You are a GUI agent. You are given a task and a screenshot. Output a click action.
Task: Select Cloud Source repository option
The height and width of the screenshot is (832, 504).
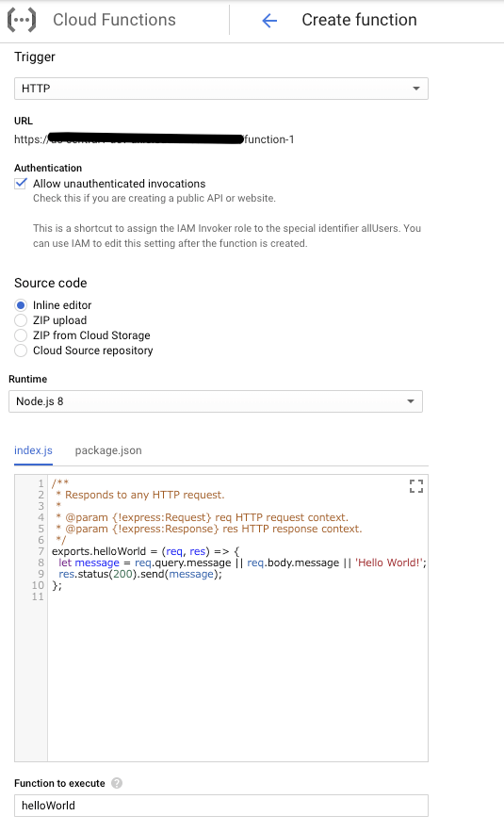pyautogui.click(x=21, y=351)
